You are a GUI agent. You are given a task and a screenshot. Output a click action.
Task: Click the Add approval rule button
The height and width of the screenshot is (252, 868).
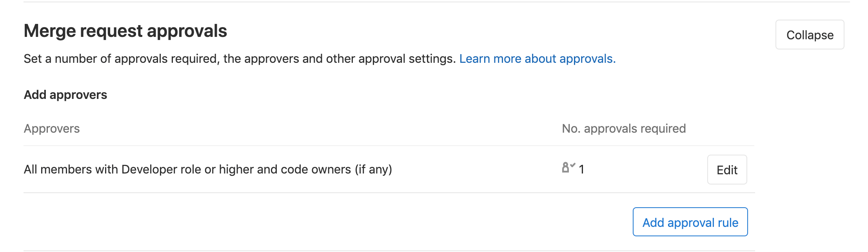click(x=690, y=222)
